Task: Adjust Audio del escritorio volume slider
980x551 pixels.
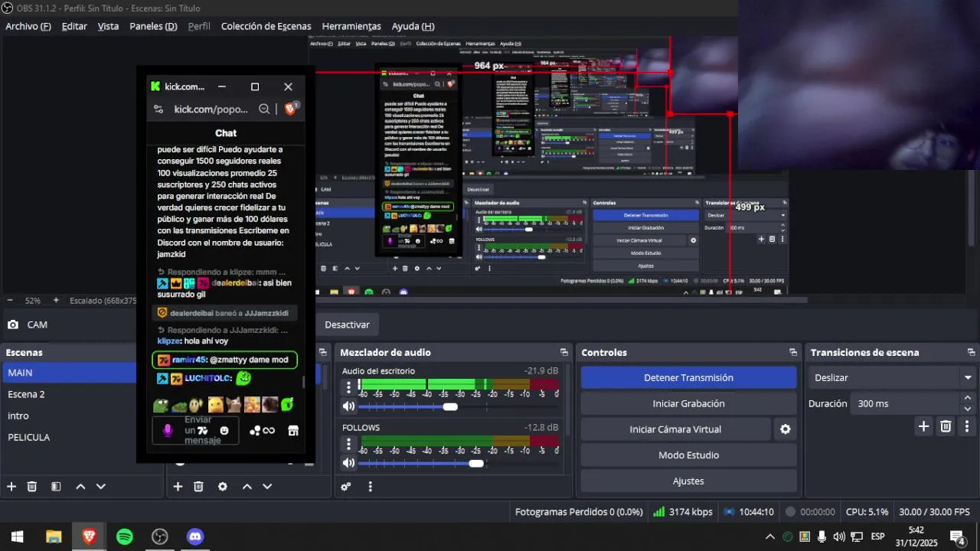Action: pos(450,406)
